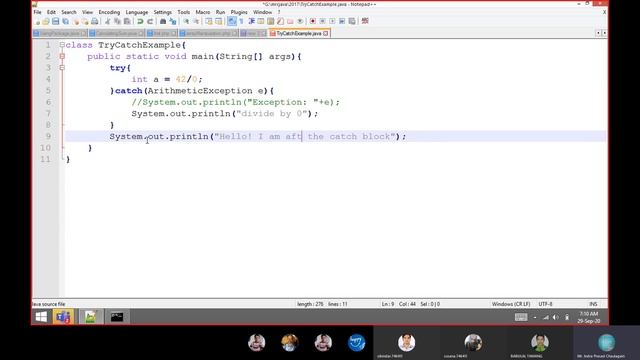Click the Save Recorded Macro icon
640x360 pixels.
352,21
